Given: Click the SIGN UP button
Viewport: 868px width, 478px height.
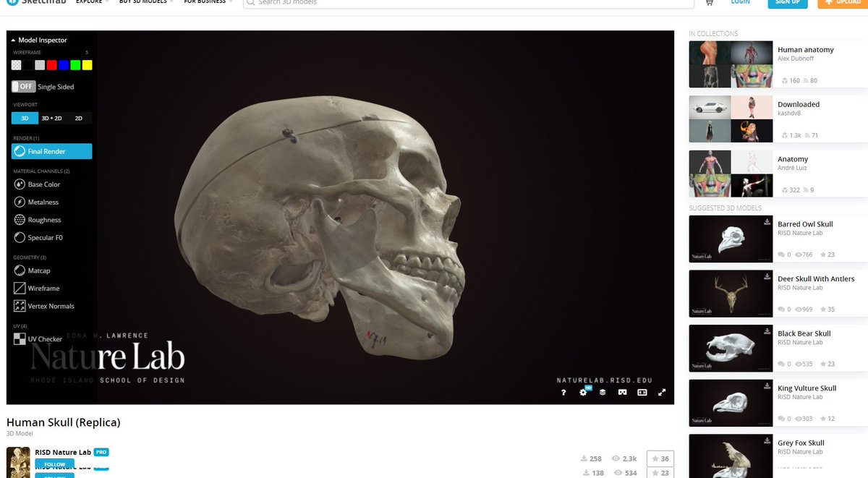Looking at the screenshot, I should tap(787, 2).
